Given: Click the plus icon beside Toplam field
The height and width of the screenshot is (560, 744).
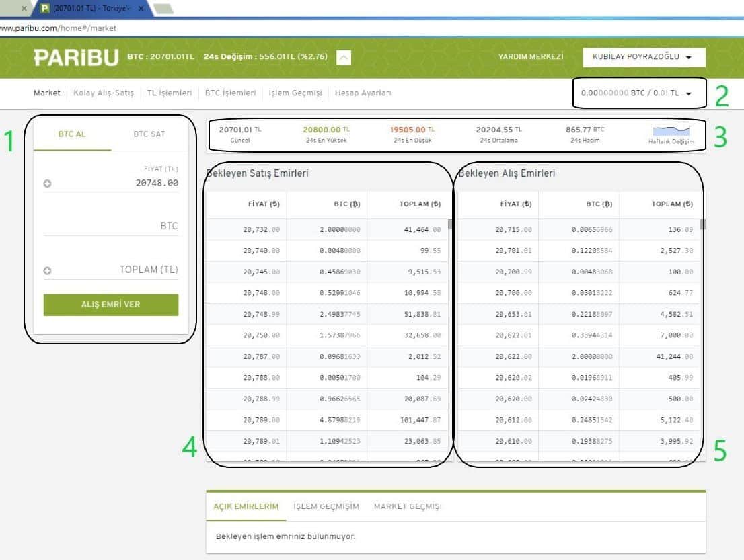Looking at the screenshot, I should click(x=48, y=271).
